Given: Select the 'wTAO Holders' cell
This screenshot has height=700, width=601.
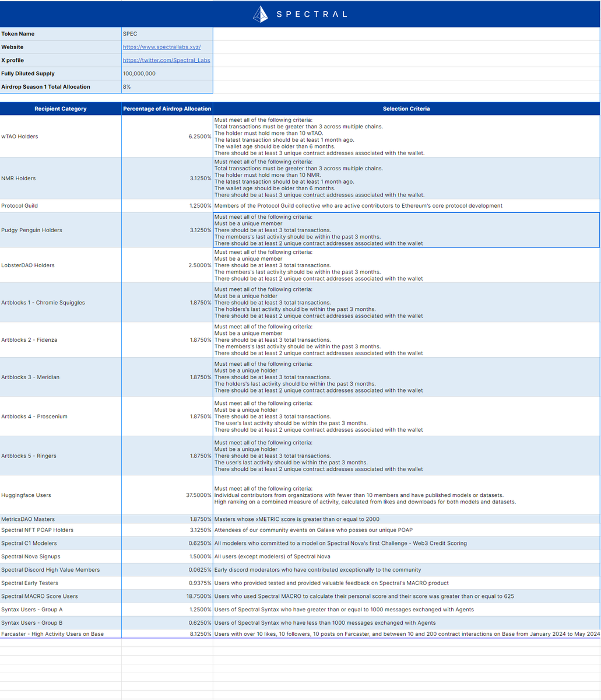Looking at the screenshot, I should coord(61,136).
